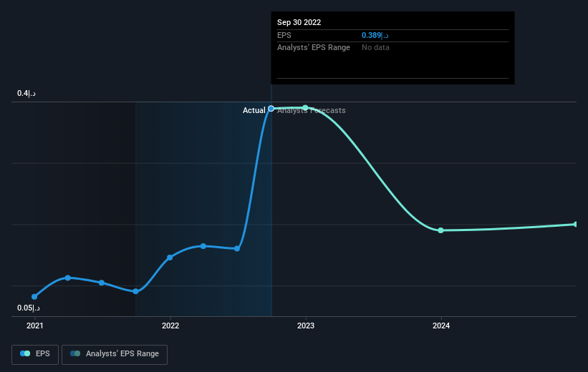This screenshot has height=372, width=588.
Task: Click the No data range value
Action: (x=375, y=48)
